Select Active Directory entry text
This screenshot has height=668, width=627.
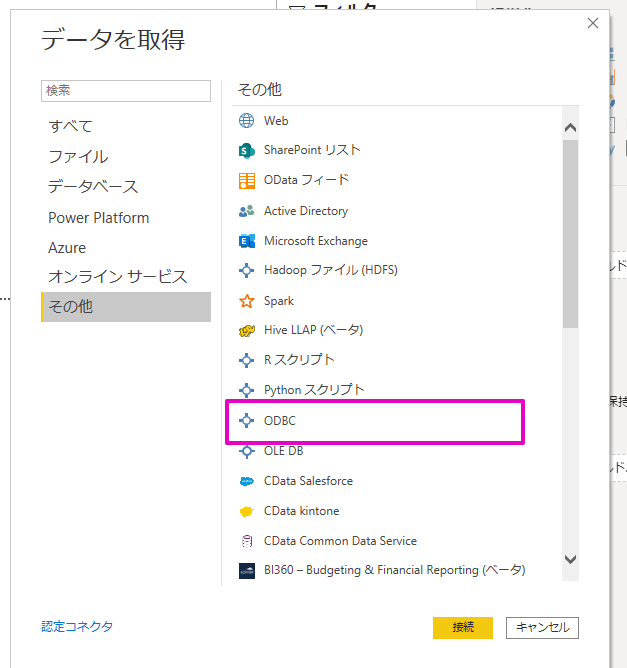point(306,211)
